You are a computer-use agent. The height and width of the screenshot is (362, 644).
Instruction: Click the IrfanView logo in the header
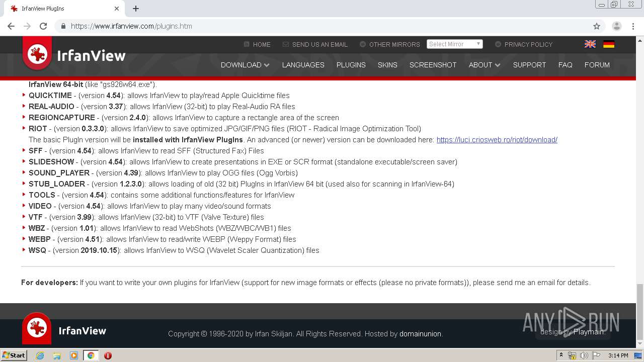[x=74, y=54]
